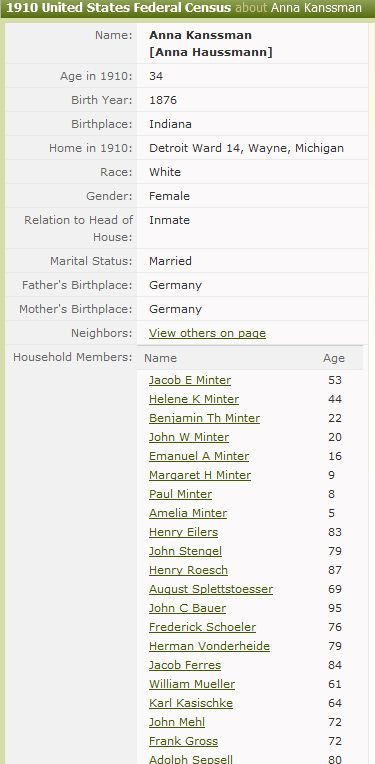
Task: Open Herman Vonderheide record
Action: coord(209,646)
